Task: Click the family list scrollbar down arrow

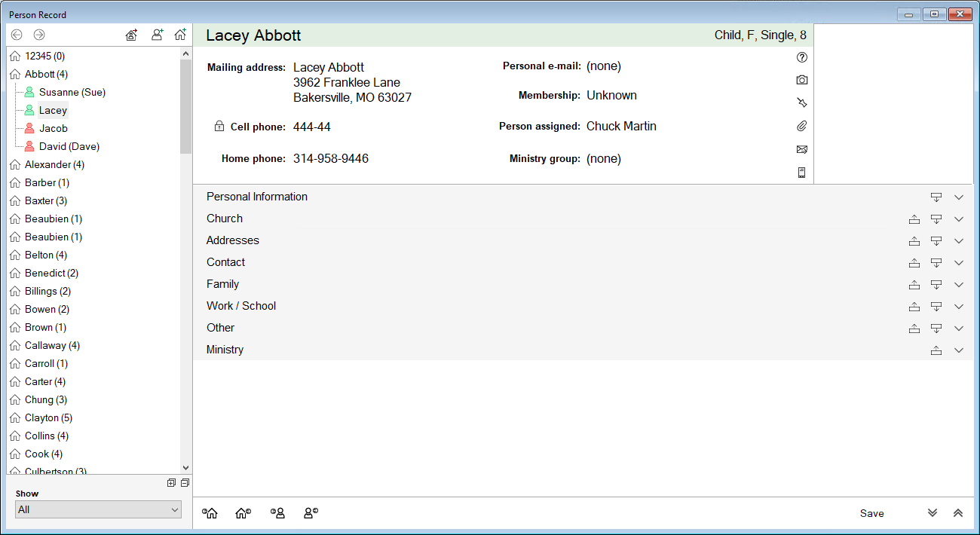Action: tap(186, 468)
